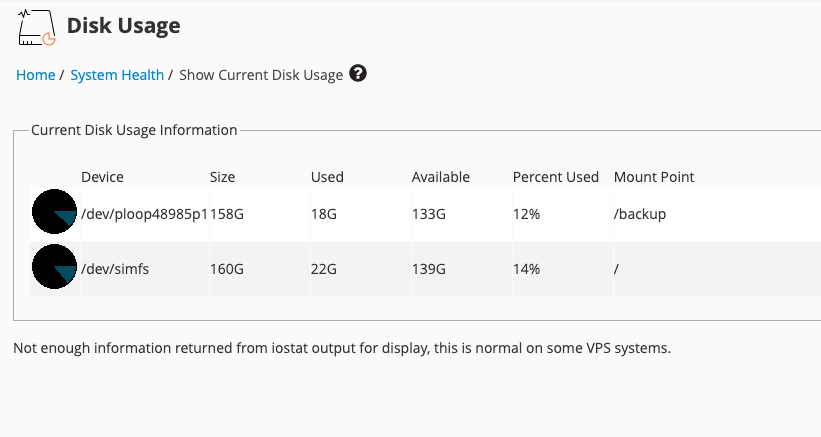Click Show Current Disk Usage breadcrumb text

261,75
